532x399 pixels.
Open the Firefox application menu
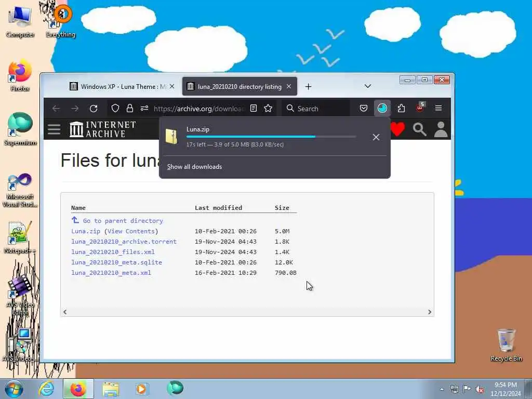(438, 108)
